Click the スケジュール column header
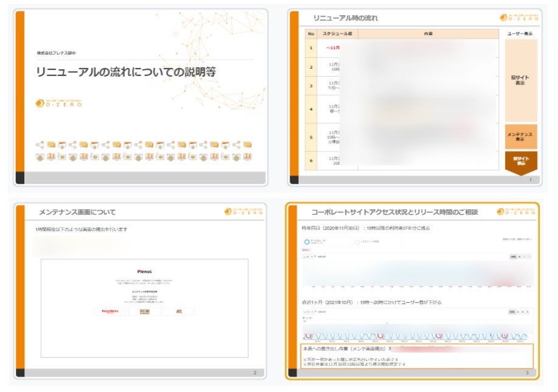This screenshot has height=392, width=558. click(x=337, y=33)
